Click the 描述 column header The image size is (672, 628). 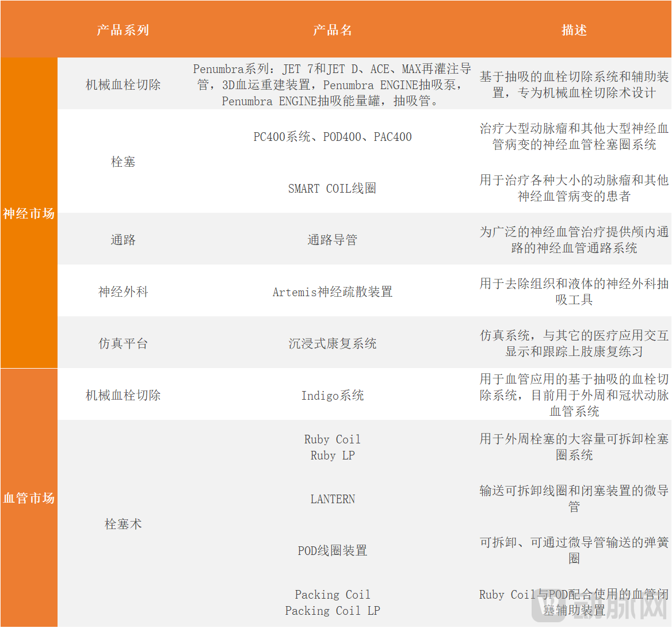click(574, 30)
